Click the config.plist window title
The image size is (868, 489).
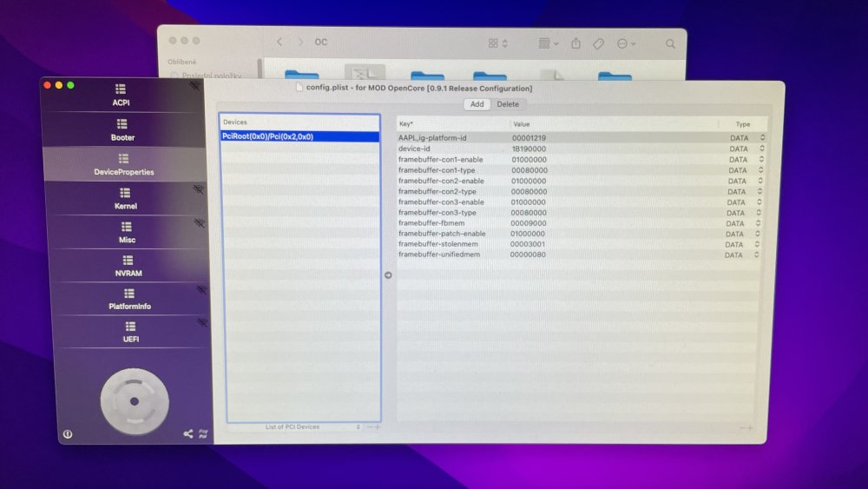coord(419,88)
